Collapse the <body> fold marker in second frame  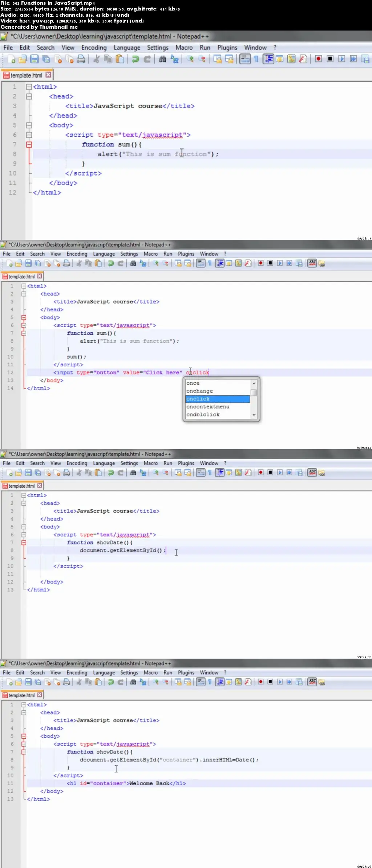[24, 317]
